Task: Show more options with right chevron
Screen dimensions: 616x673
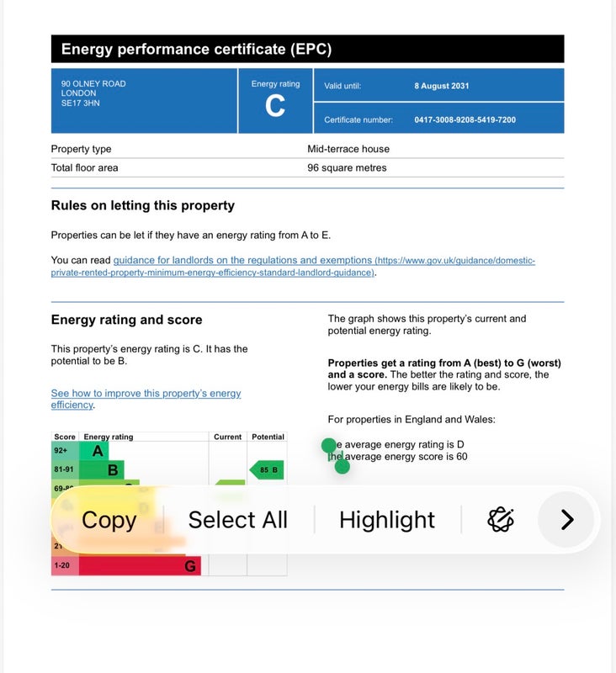Action: (x=566, y=520)
